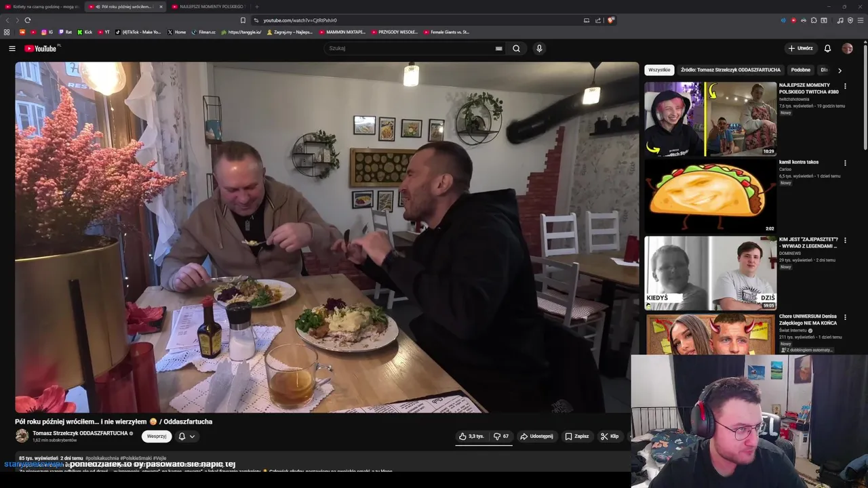The width and height of the screenshot is (868, 488).
Task: Open KIM JEST ZAJEPASZTET video thumbnail
Action: tap(710, 274)
